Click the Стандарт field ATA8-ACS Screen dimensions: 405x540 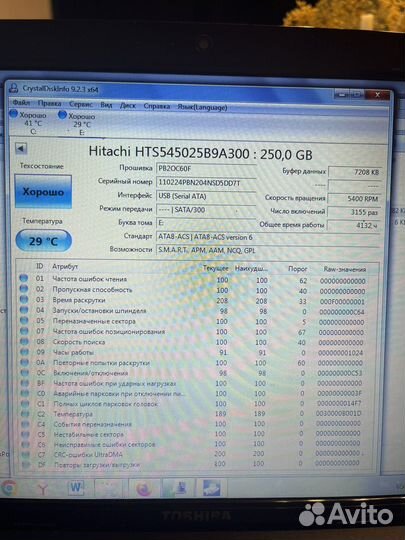(x=268, y=237)
